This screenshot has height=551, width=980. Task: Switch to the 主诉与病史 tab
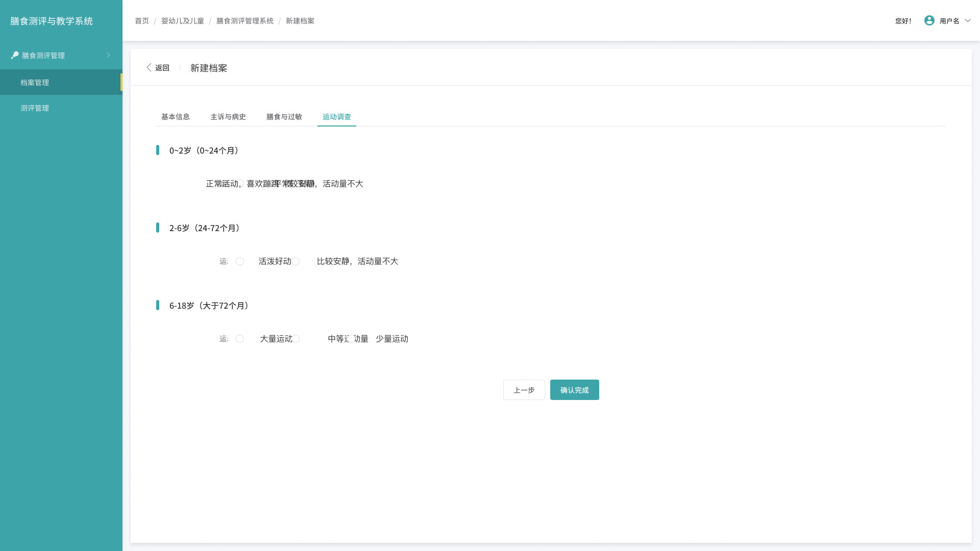tap(228, 117)
